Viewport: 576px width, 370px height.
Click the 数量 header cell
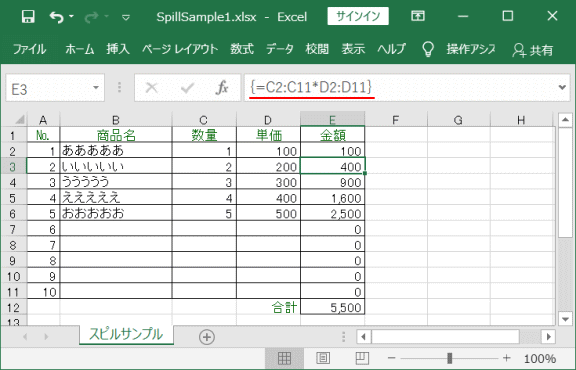[x=204, y=135]
